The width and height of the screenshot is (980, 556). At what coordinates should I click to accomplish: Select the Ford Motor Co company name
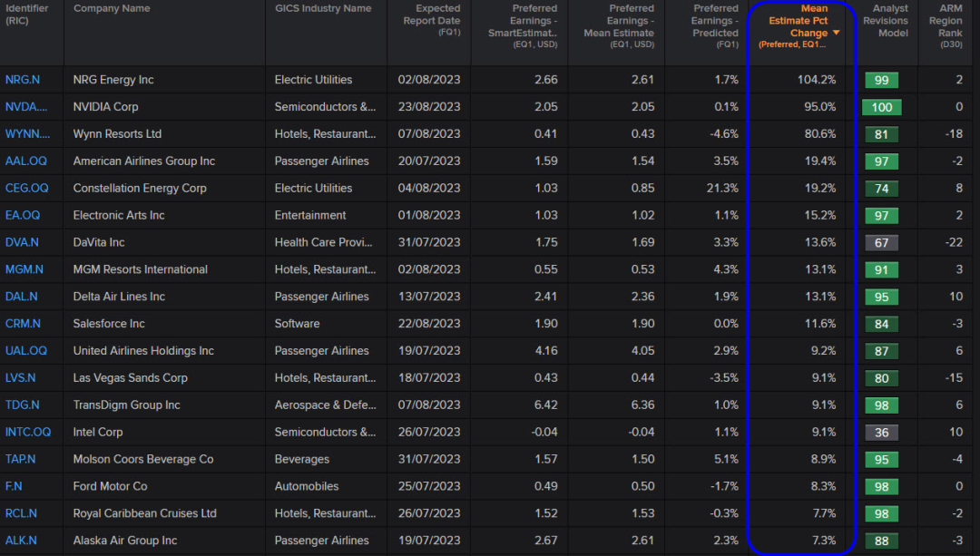coord(110,486)
